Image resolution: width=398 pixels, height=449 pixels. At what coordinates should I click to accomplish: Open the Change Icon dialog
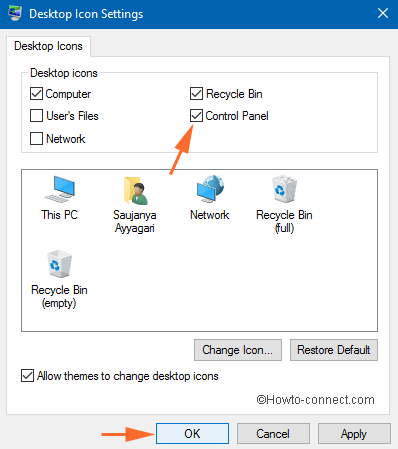click(238, 350)
